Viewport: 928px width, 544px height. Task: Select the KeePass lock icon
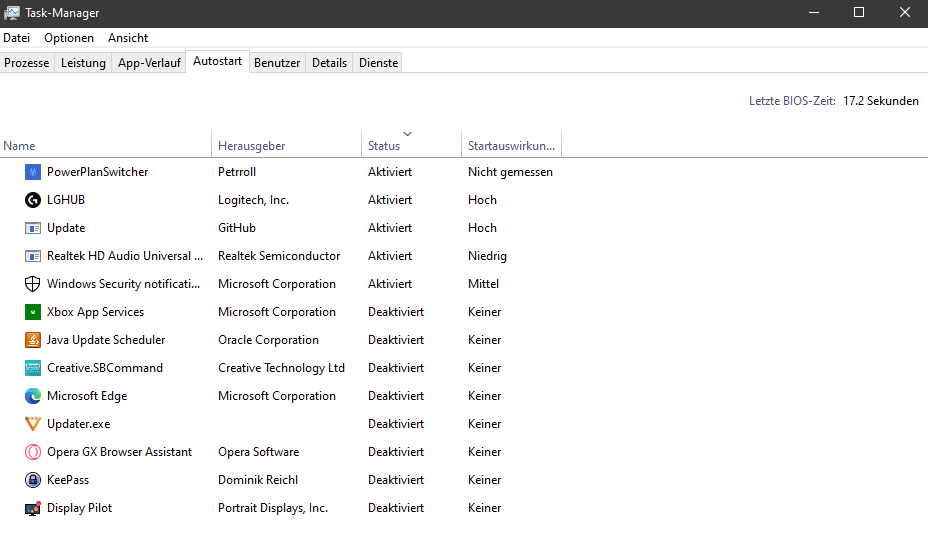[32, 480]
